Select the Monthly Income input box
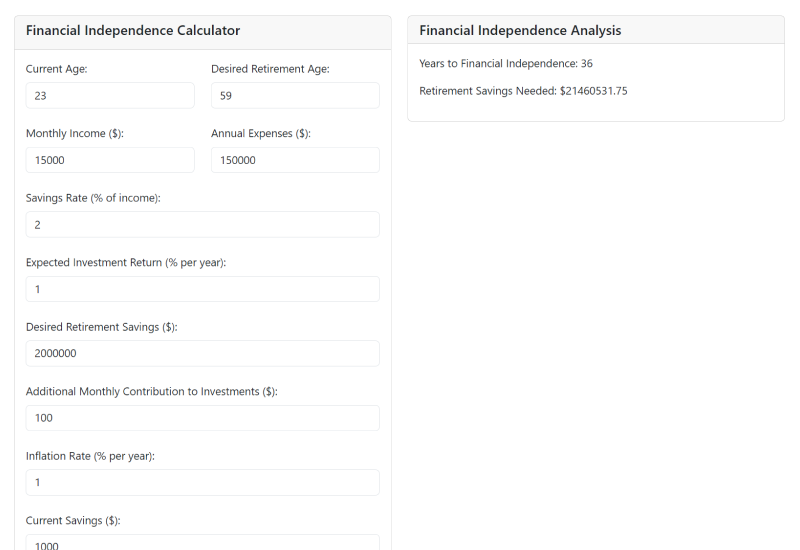This screenshot has width=800, height=550. pyautogui.click(x=110, y=160)
